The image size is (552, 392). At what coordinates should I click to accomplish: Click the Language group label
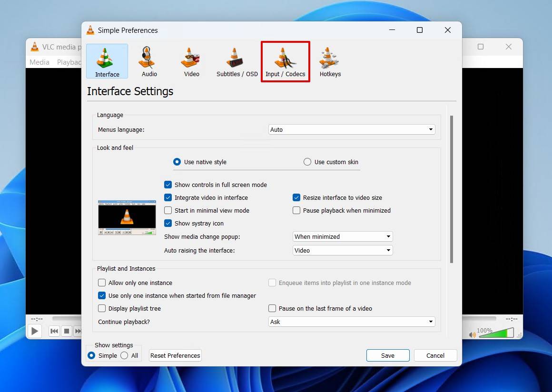(x=110, y=115)
